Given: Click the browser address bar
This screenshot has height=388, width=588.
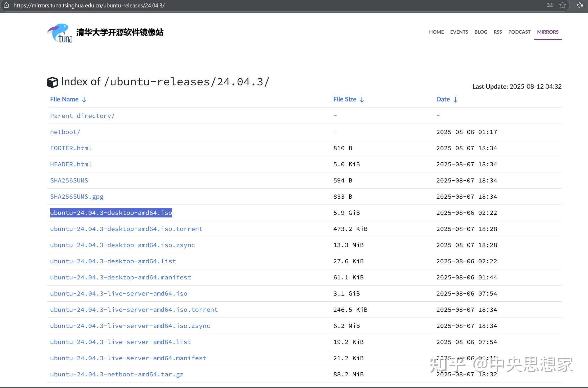Looking at the screenshot, I should click(x=159, y=5).
